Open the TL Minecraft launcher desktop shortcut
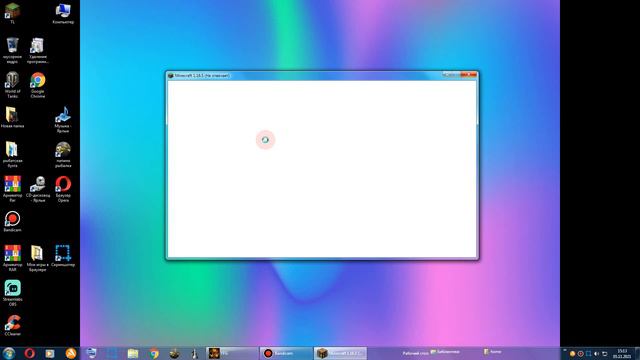This screenshot has width=640, height=360. 12,13
